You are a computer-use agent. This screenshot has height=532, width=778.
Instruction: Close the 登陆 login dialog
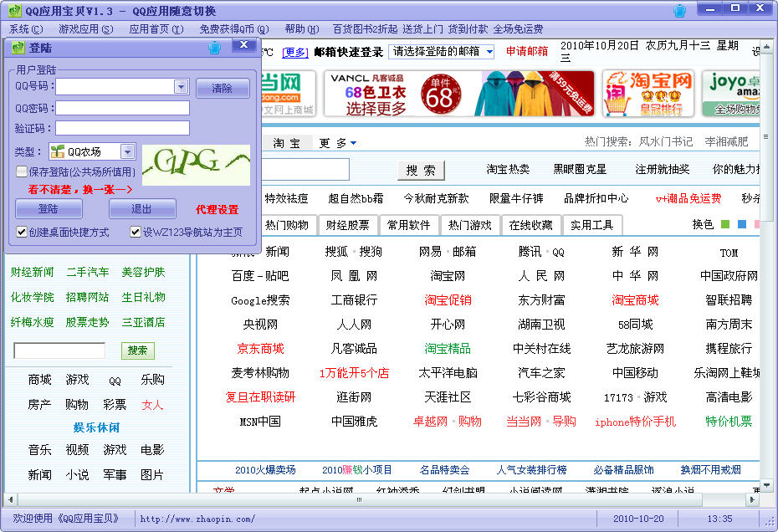pyautogui.click(x=243, y=45)
